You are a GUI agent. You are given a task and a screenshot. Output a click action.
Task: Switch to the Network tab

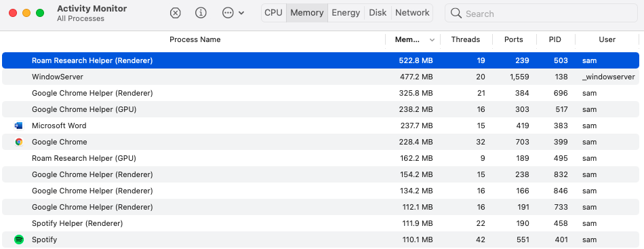pos(412,13)
